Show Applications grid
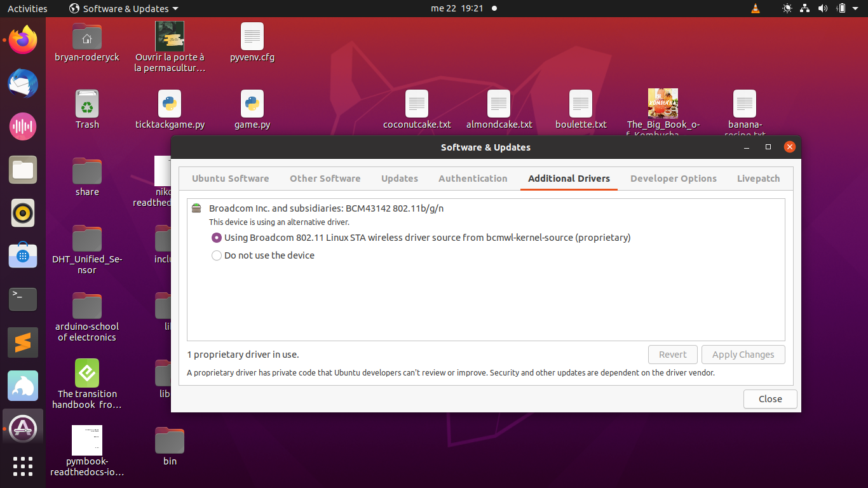868x488 pixels. pos(23,466)
